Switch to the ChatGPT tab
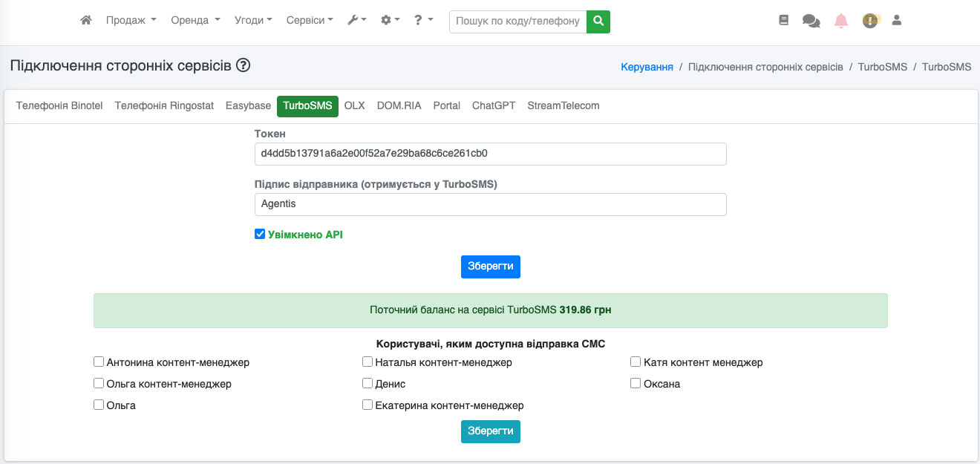Screen dimensions: 980x464 click(x=494, y=106)
